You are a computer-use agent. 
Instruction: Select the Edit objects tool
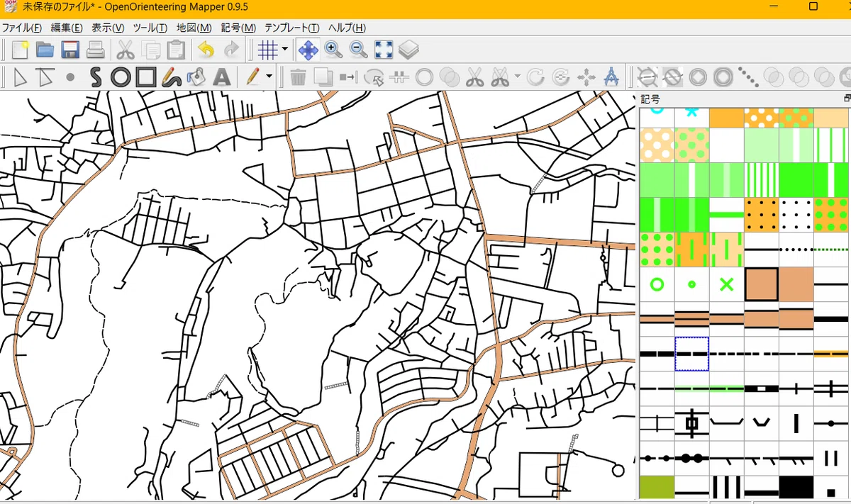(20, 77)
